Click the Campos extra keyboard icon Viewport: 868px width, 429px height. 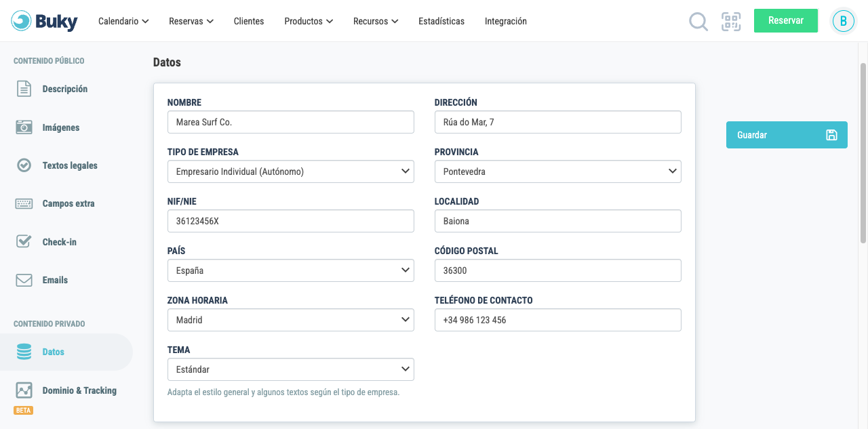coord(24,203)
